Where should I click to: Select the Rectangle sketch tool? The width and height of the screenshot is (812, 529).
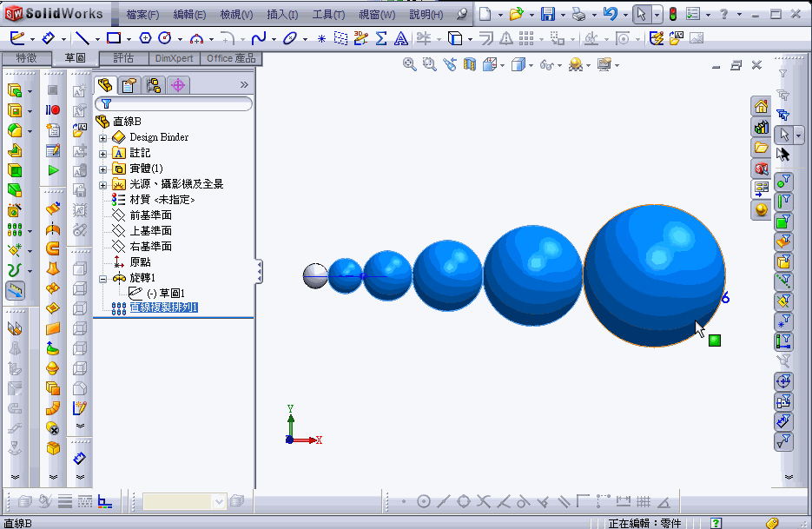(x=114, y=38)
